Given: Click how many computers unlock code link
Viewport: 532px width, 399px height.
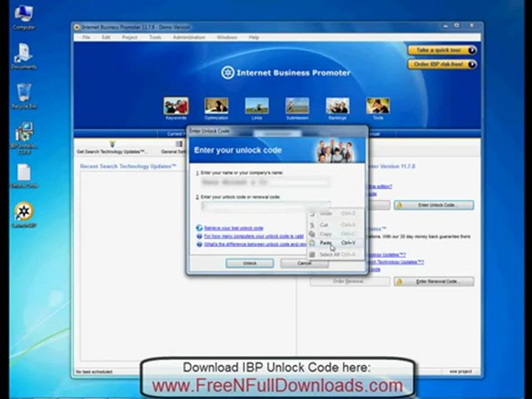Looking at the screenshot, I should pos(253,236).
